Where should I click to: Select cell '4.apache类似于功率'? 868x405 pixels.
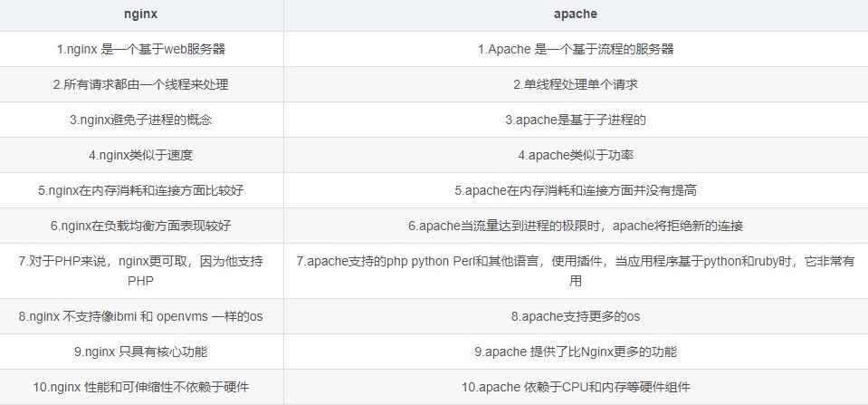[576, 155]
